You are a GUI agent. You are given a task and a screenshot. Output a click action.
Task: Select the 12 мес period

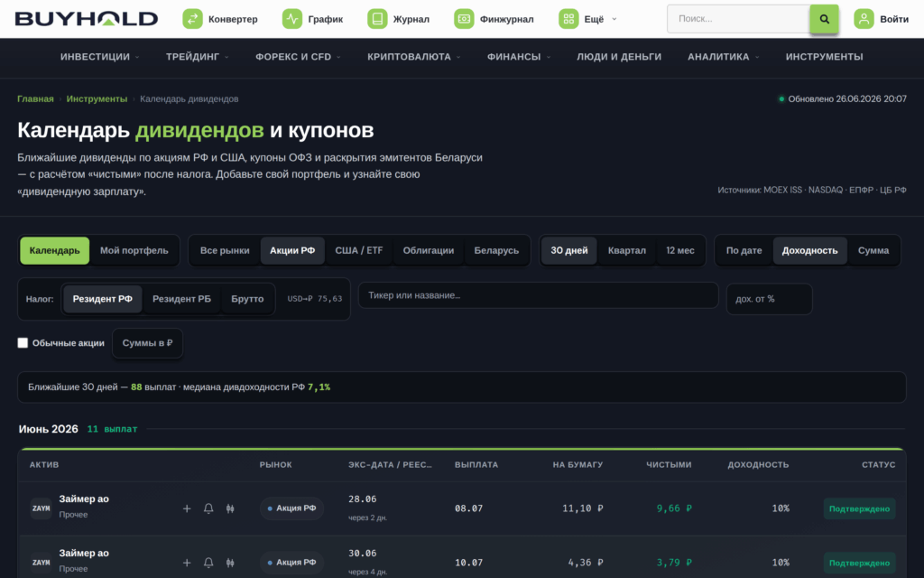680,251
